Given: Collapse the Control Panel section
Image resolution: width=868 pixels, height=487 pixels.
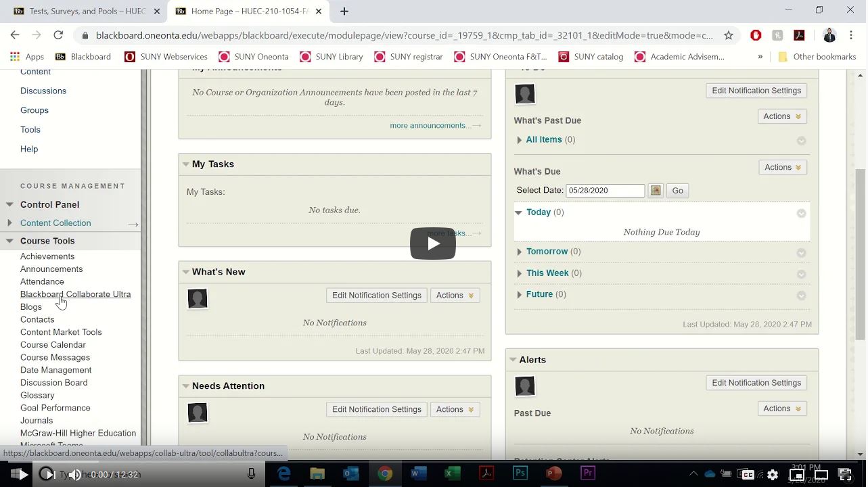Looking at the screenshot, I should pyautogui.click(x=9, y=204).
